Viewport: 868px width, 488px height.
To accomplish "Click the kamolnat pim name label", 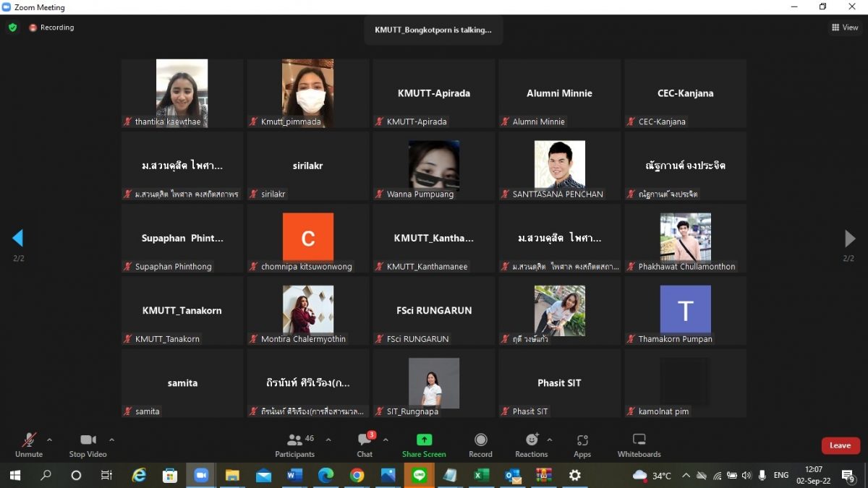I will (663, 411).
